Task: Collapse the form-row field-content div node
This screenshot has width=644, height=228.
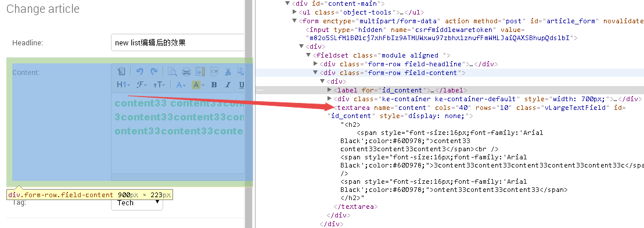Action: coord(315,73)
